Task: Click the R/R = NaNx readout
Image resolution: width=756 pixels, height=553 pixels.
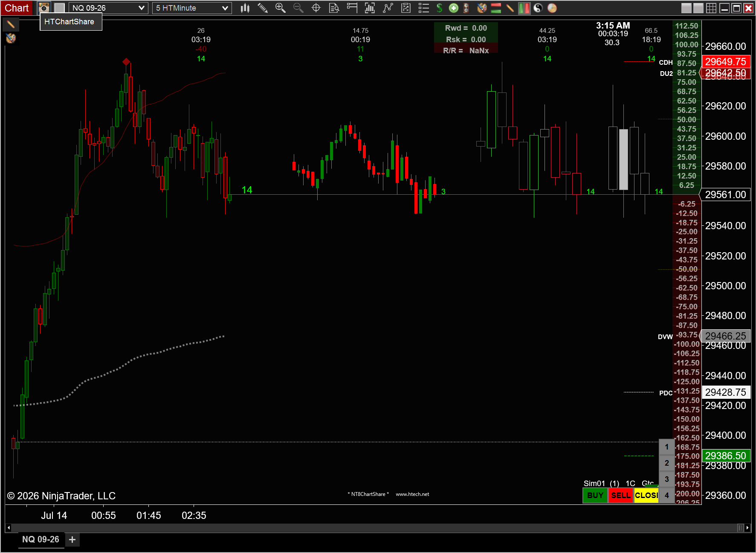Action: pos(466,51)
